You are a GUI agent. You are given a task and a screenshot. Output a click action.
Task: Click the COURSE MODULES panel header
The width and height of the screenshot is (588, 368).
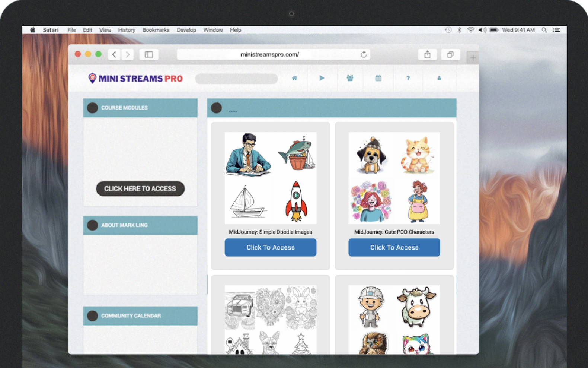140,108
